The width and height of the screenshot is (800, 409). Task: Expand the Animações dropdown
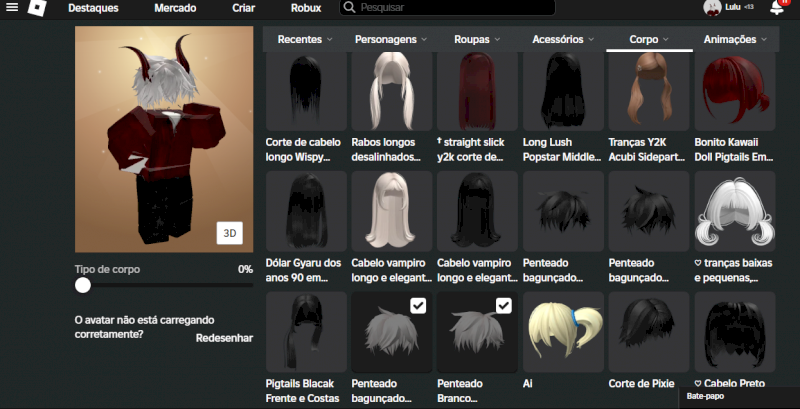click(735, 39)
